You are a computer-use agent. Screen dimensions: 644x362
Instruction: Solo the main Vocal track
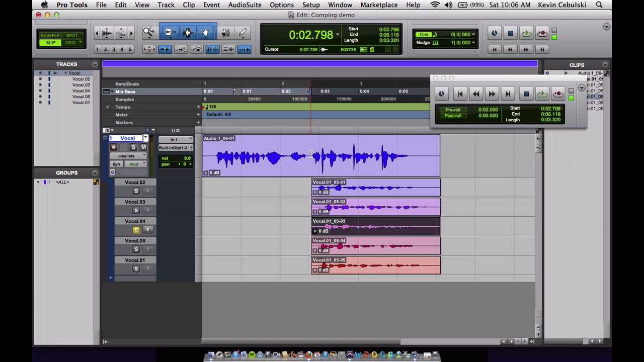133,147
